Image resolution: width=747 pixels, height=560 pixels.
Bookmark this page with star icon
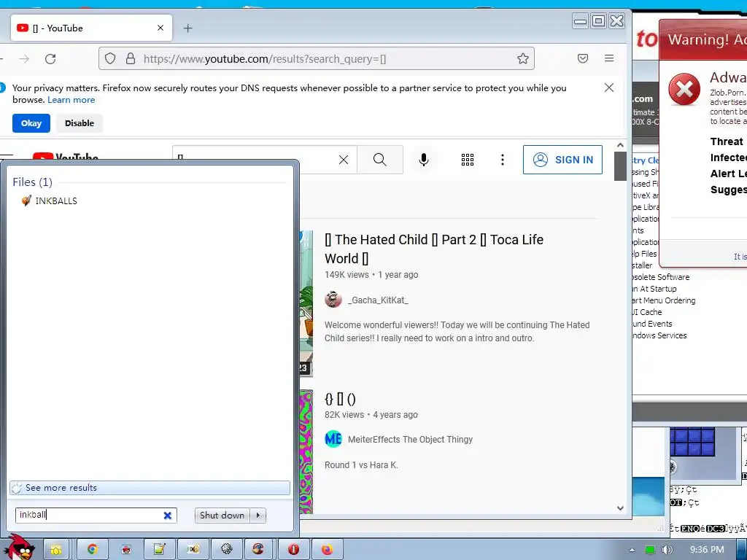pyautogui.click(x=522, y=58)
